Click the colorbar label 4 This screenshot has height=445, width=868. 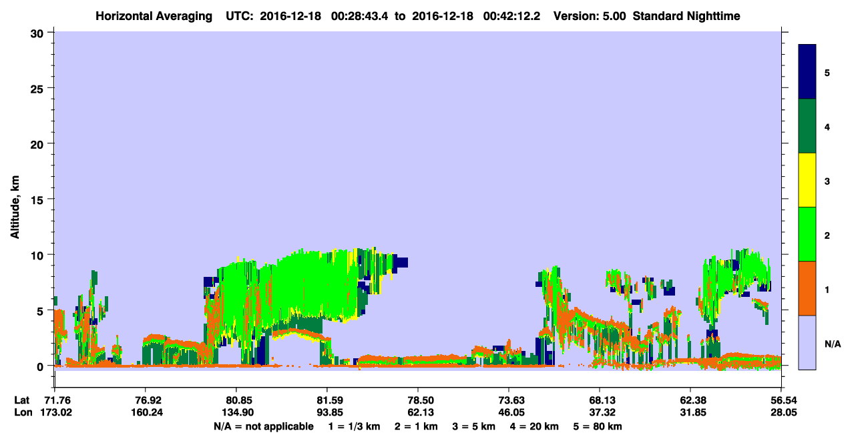coord(827,127)
